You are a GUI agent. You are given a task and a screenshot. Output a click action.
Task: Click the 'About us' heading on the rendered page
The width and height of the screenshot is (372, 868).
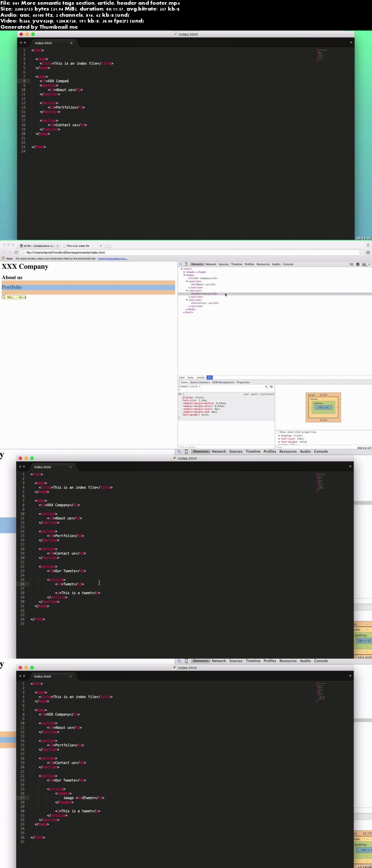[12, 277]
